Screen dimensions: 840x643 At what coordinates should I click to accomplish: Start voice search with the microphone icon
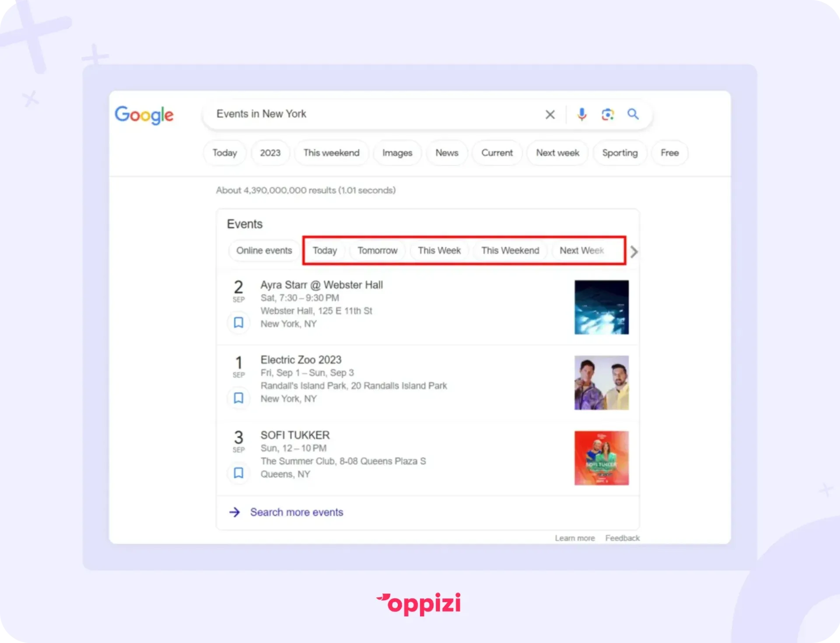[581, 115]
